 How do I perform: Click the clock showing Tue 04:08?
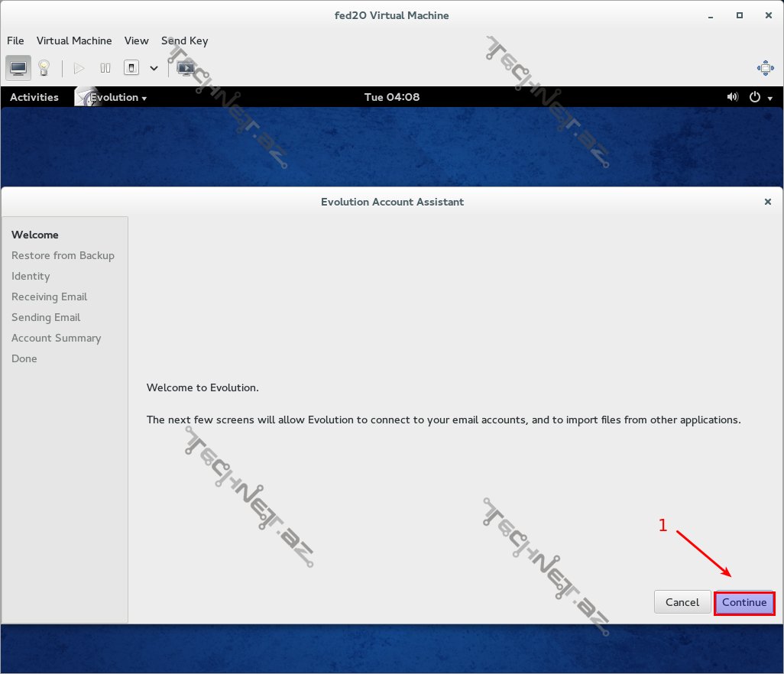392,97
